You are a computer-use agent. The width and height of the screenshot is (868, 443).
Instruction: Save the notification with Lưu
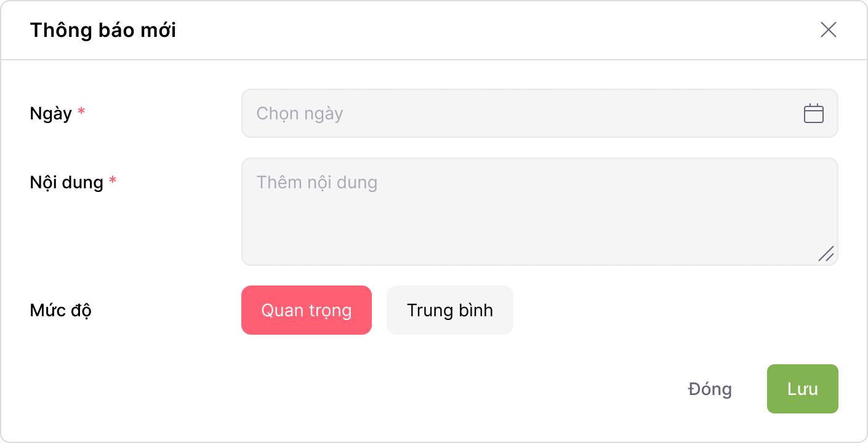[x=802, y=388]
